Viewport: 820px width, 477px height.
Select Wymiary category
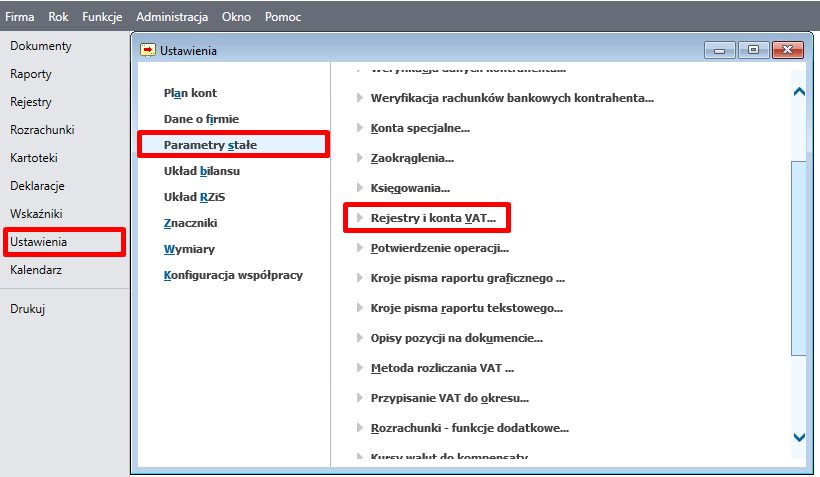coord(189,249)
